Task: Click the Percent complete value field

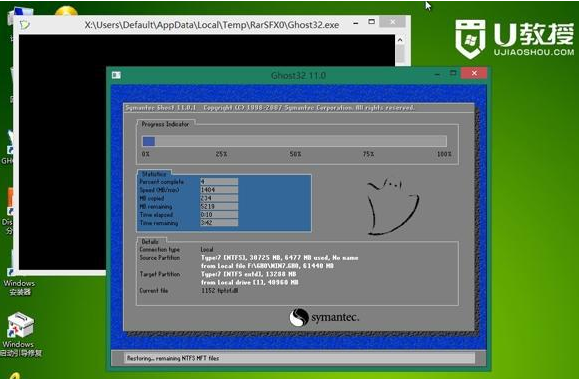Action: (x=219, y=181)
